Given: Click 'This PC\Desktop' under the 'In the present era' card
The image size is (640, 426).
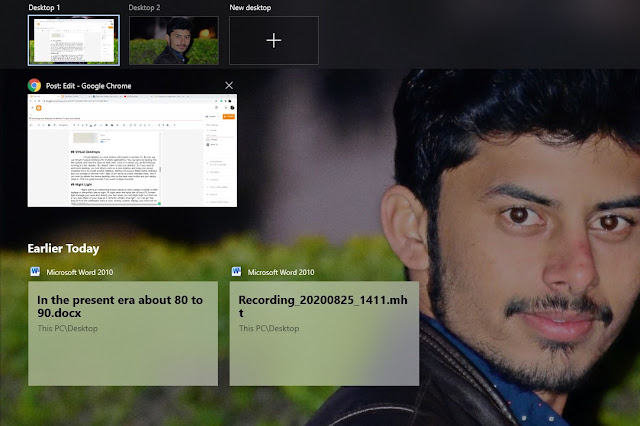Looking at the screenshot, I should [x=68, y=328].
